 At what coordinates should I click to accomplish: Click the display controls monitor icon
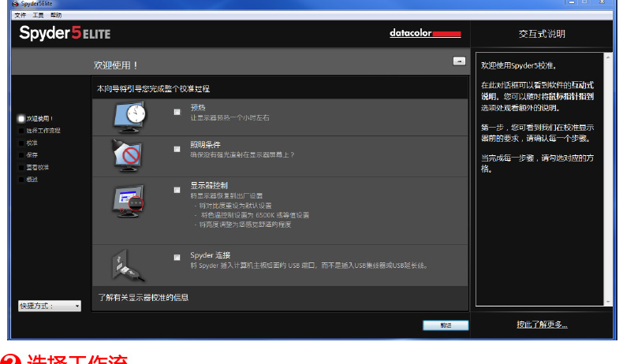pos(128,201)
